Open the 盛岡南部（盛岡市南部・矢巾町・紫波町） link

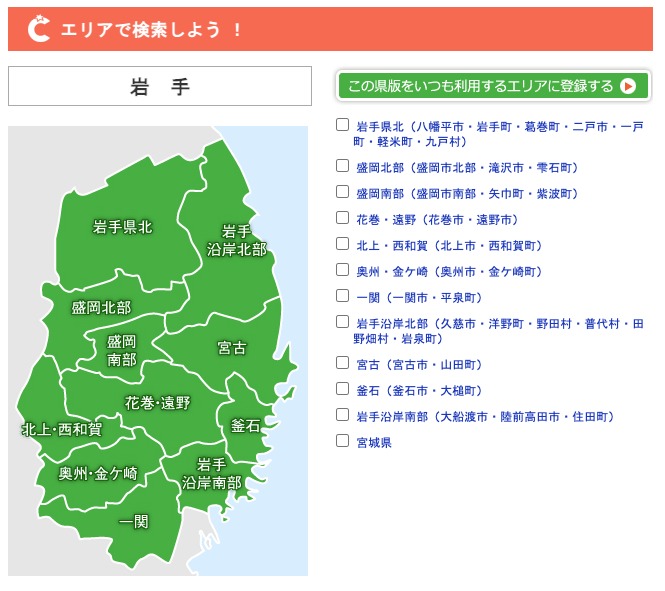pyautogui.click(x=467, y=194)
